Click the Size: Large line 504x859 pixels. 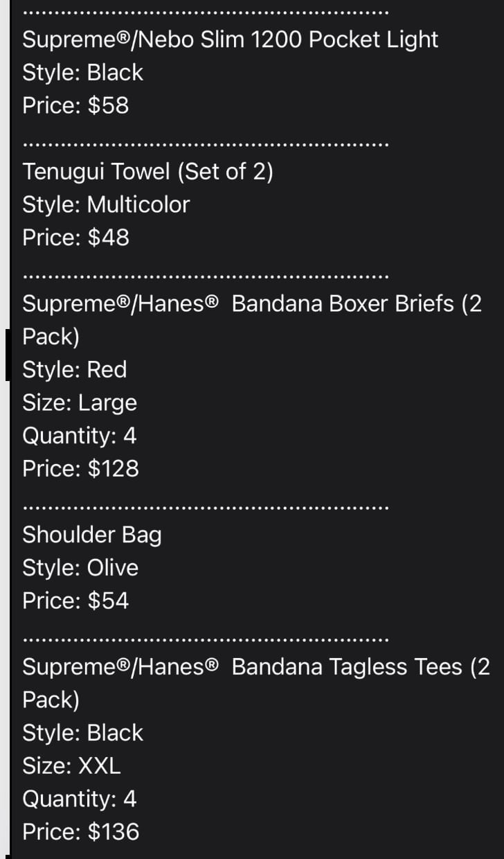80,403
